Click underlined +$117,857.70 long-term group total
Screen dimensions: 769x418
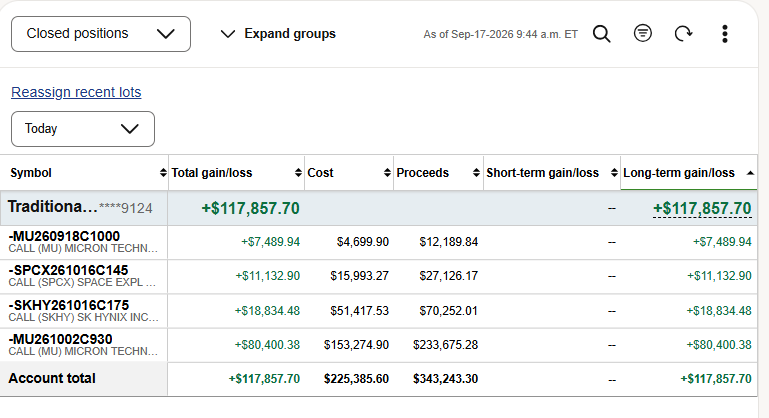[702, 209]
